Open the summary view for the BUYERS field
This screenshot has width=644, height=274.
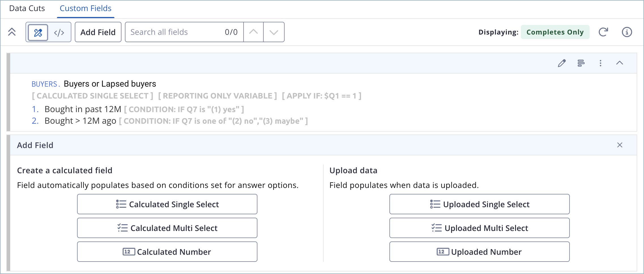581,63
